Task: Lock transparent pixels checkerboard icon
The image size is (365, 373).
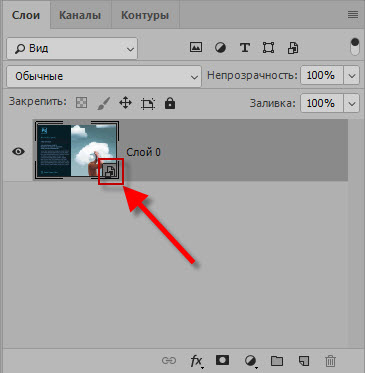Action: click(x=82, y=103)
